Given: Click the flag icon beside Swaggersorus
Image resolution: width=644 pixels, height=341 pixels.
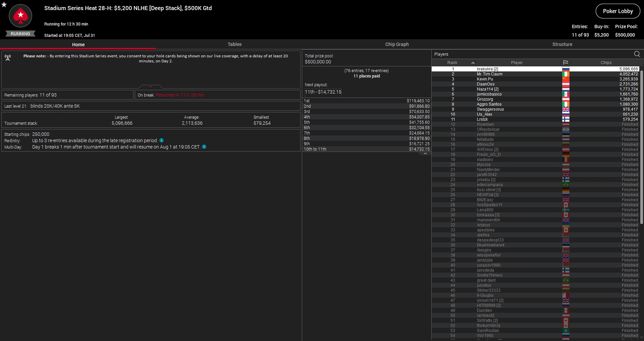Looking at the screenshot, I should 566,109.
